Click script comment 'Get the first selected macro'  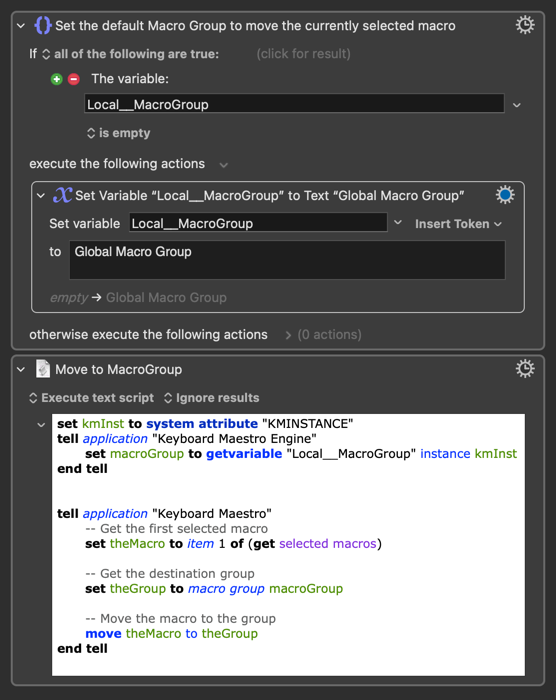pyautogui.click(x=176, y=529)
